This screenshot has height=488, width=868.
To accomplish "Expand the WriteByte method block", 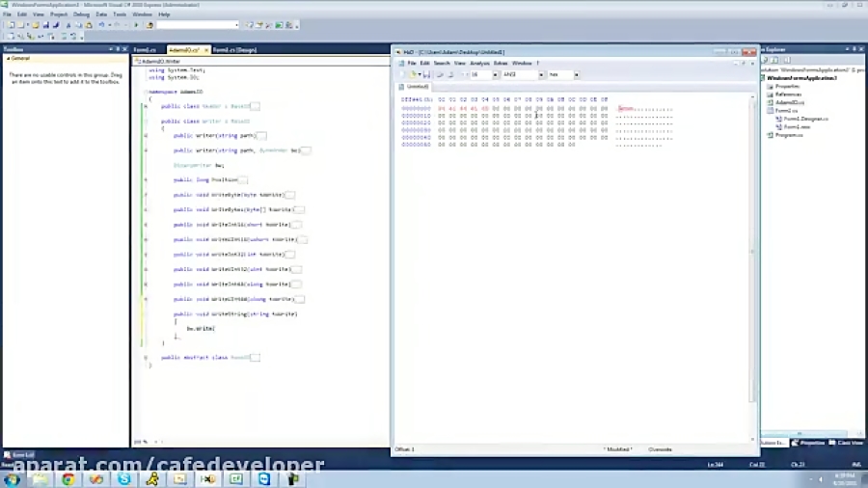I will (146, 195).
